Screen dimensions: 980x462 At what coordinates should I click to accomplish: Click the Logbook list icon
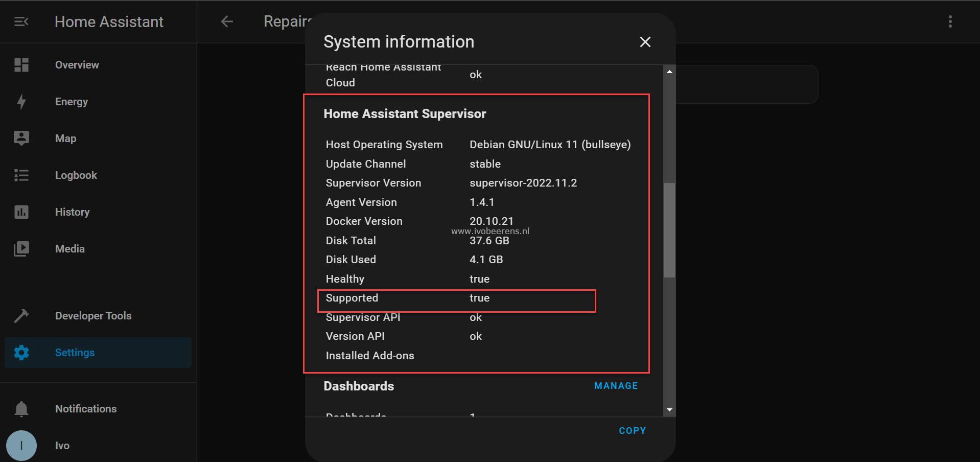tap(21, 175)
